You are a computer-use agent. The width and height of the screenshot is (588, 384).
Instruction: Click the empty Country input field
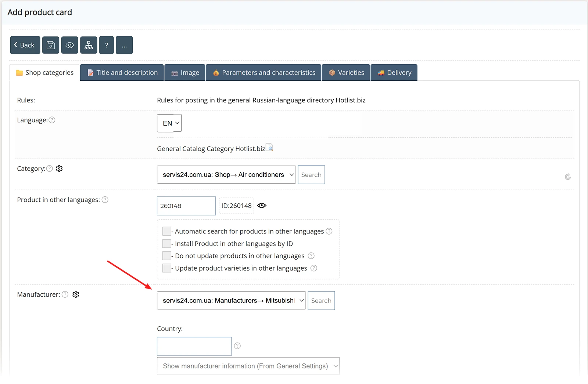pyautogui.click(x=194, y=346)
